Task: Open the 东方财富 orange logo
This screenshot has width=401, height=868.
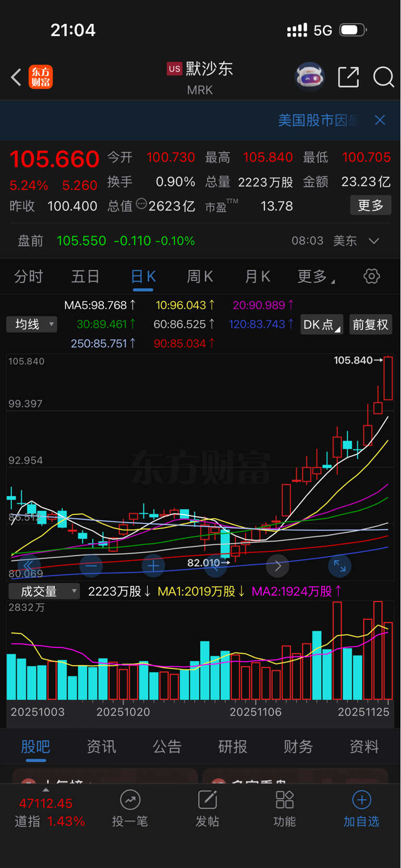Action: coord(41,77)
